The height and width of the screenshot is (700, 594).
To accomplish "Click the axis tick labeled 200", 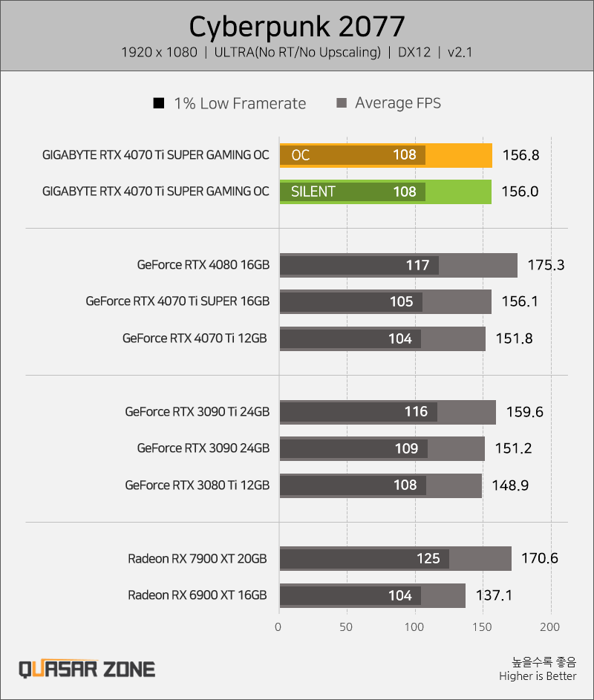I will click(549, 627).
